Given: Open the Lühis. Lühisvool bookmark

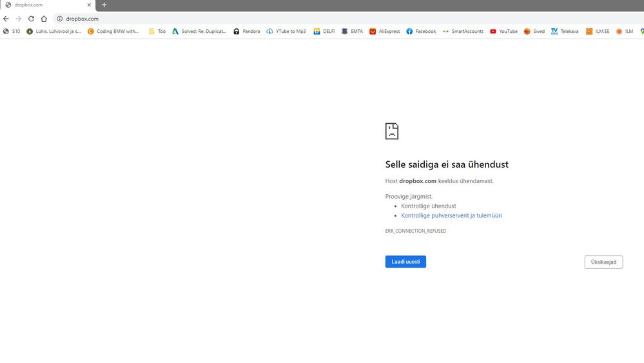Looking at the screenshot, I should coord(54,31).
